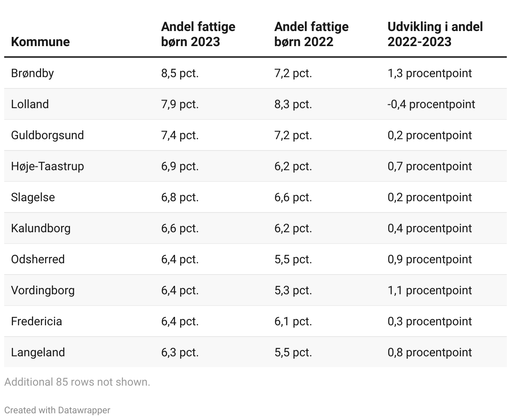Open the Created with Datawrapper link
This screenshot has width=511, height=420.
pos(57,410)
